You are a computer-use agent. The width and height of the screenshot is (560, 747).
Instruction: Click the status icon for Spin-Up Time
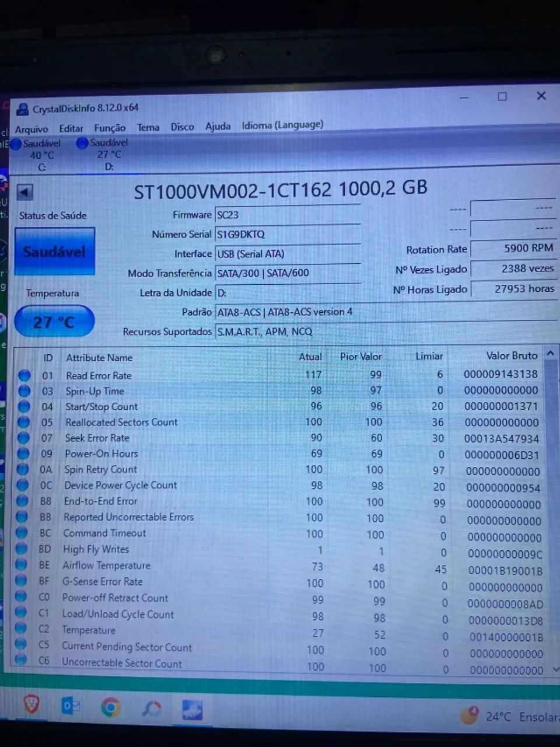(24, 391)
